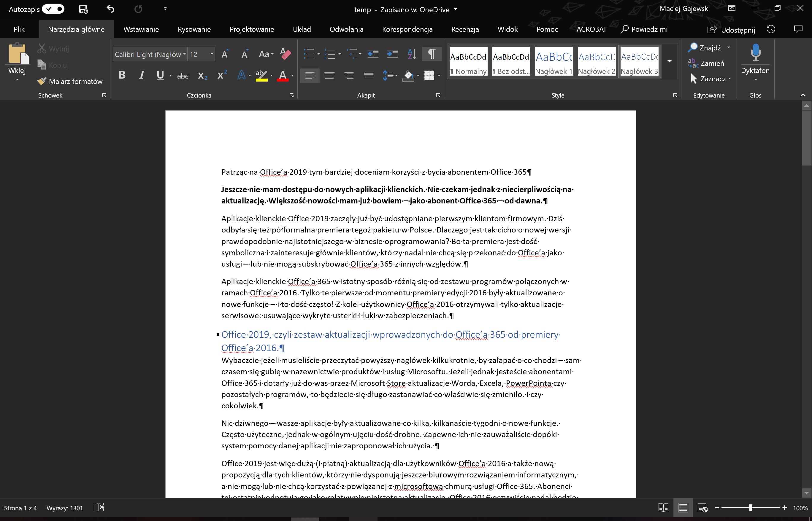
Task: Apply the Nagłówek 2 style
Action: [596, 61]
